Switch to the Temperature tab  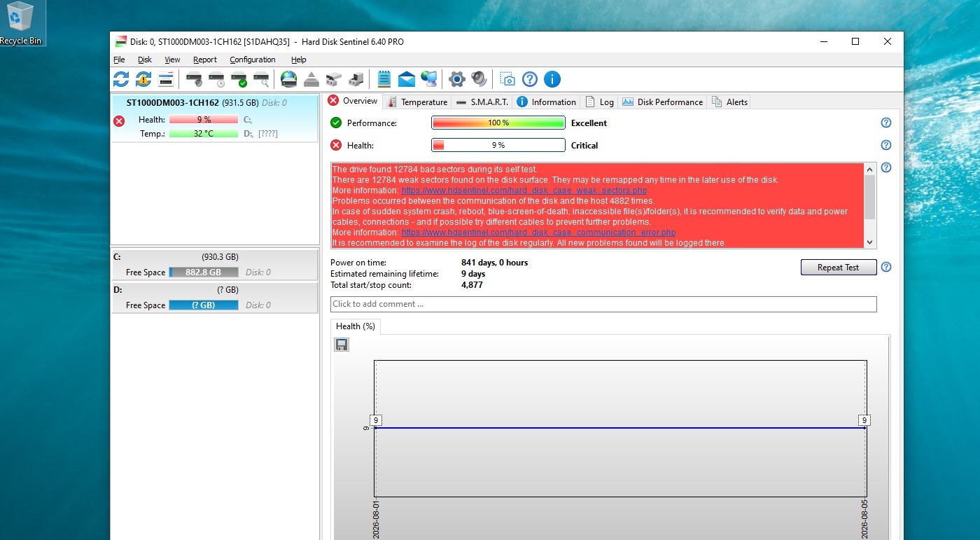click(416, 102)
